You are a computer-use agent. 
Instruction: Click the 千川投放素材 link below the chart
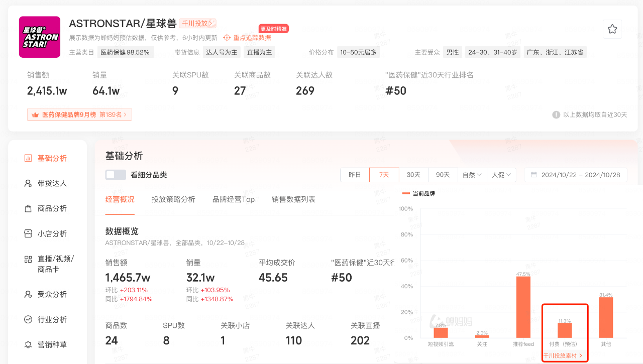562,355
